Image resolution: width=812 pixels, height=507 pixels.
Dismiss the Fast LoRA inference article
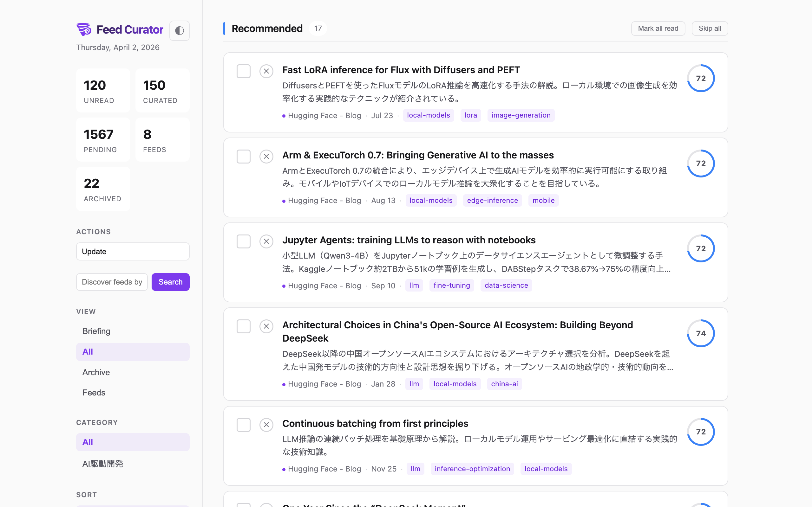[x=266, y=71]
